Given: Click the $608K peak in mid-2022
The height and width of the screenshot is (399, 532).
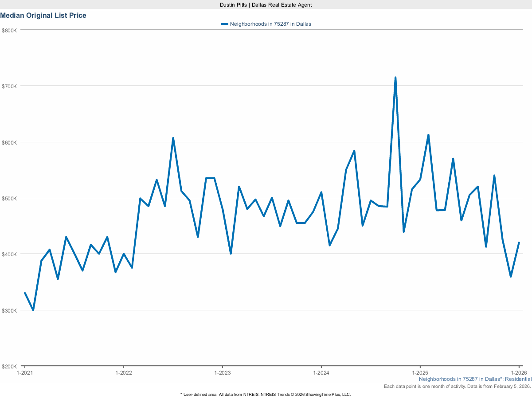Looking at the screenshot, I should pos(173,138).
